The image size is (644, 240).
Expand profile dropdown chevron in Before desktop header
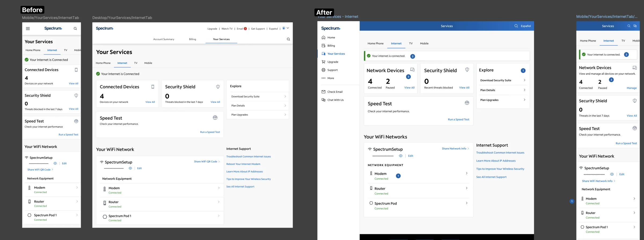288,28
